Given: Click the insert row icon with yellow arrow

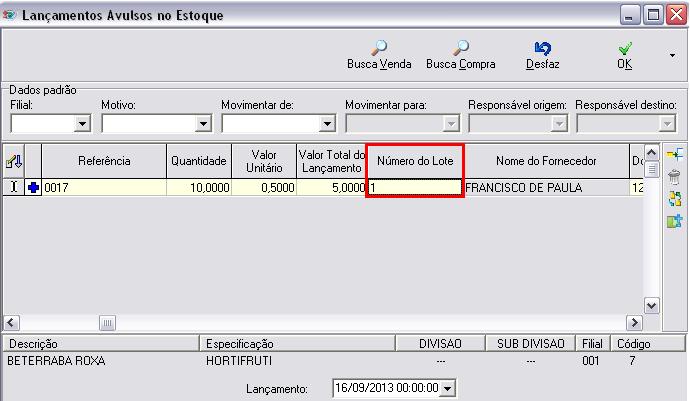Looking at the screenshot, I should tap(675, 154).
